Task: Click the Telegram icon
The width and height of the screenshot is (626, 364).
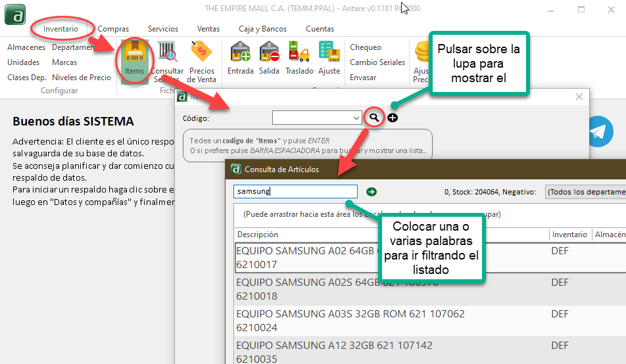Action: tap(599, 131)
